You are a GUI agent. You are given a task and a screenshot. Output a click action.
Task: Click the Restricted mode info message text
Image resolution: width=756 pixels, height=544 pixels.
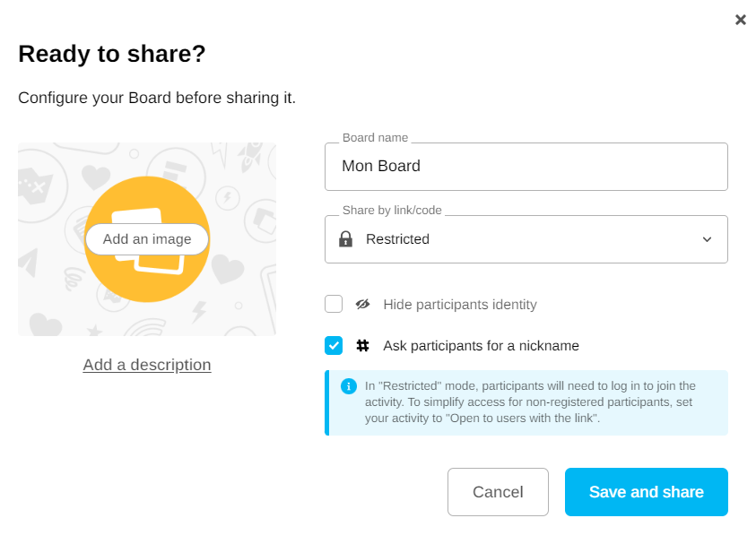[x=529, y=402]
